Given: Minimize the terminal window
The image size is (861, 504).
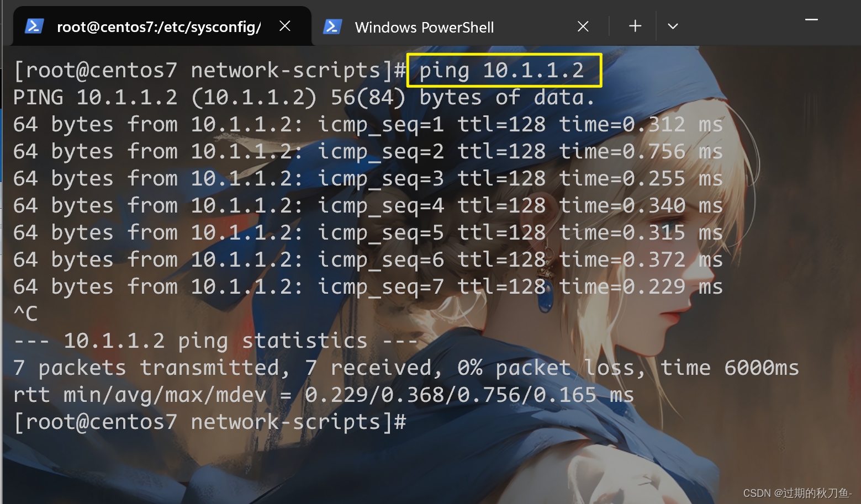Looking at the screenshot, I should 811,20.
